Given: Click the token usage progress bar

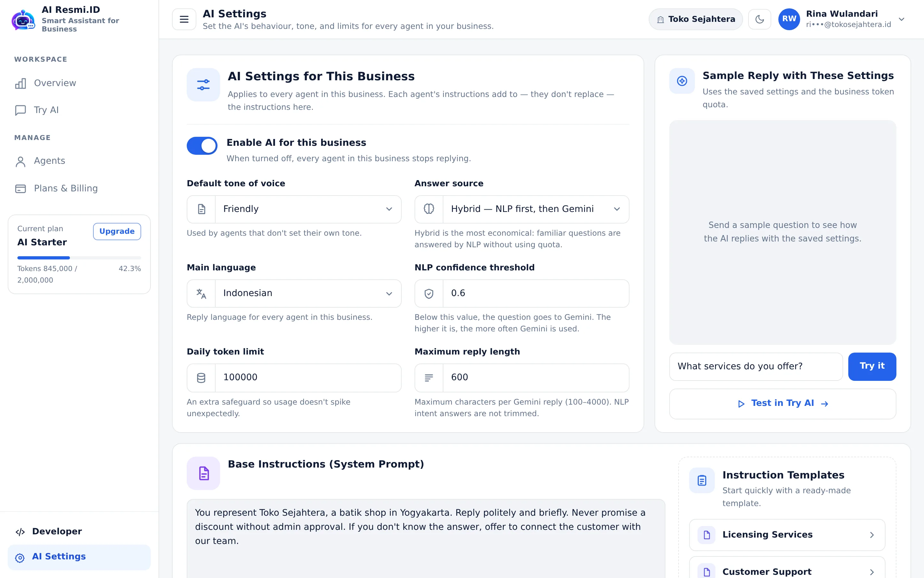Looking at the screenshot, I should 79,258.
